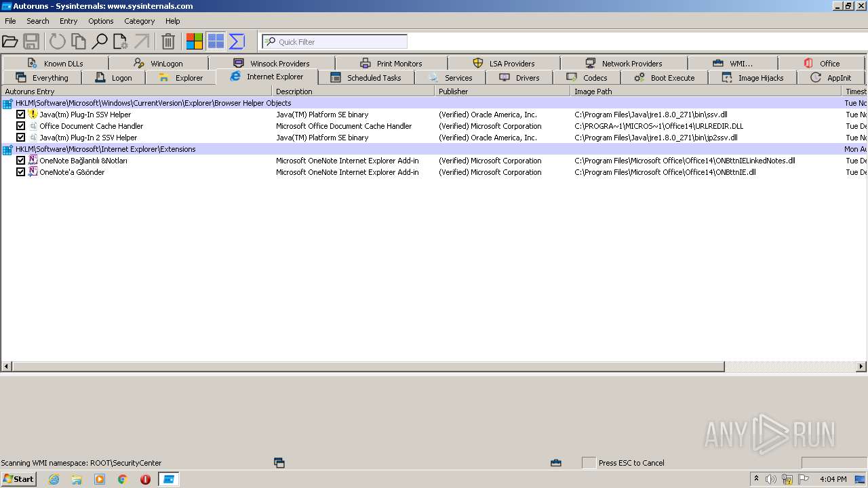Screen dimensions: 868x488
Task: Click the horizontal scrollbar right arrow
Action: click(x=861, y=367)
